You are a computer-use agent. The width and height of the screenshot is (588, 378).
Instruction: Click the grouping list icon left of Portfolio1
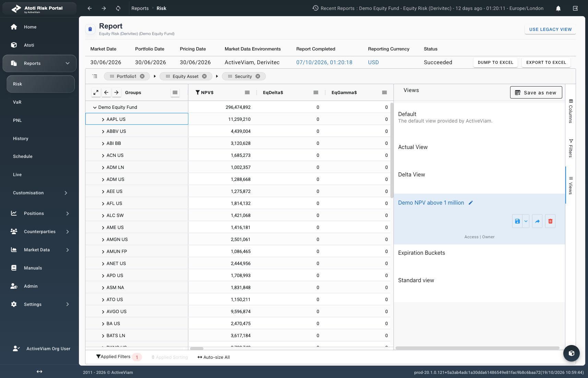coord(95,76)
